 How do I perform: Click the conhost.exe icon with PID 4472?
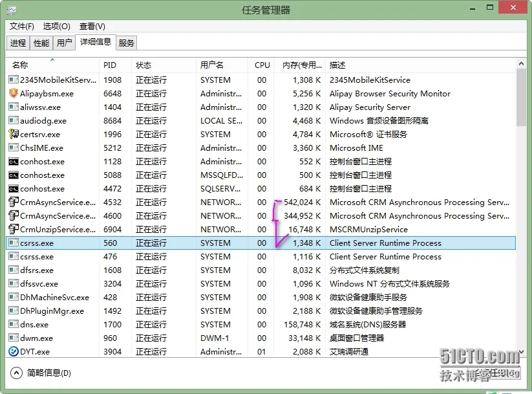coord(14,189)
